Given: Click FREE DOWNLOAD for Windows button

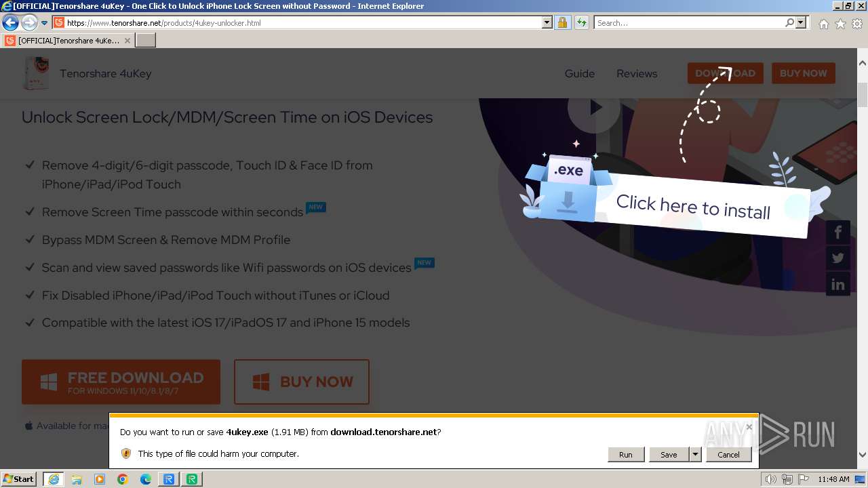Looking at the screenshot, I should [121, 382].
